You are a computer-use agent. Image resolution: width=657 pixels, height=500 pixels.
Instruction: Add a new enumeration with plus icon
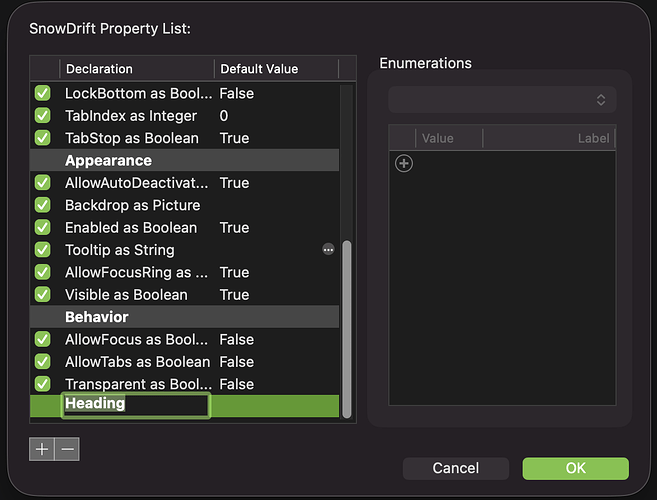click(x=404, y=163)
